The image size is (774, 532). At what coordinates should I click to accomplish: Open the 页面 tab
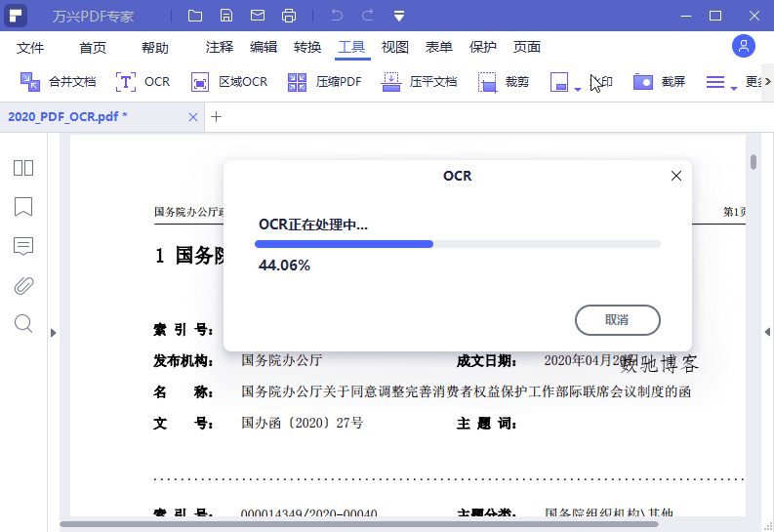(527, 47)
